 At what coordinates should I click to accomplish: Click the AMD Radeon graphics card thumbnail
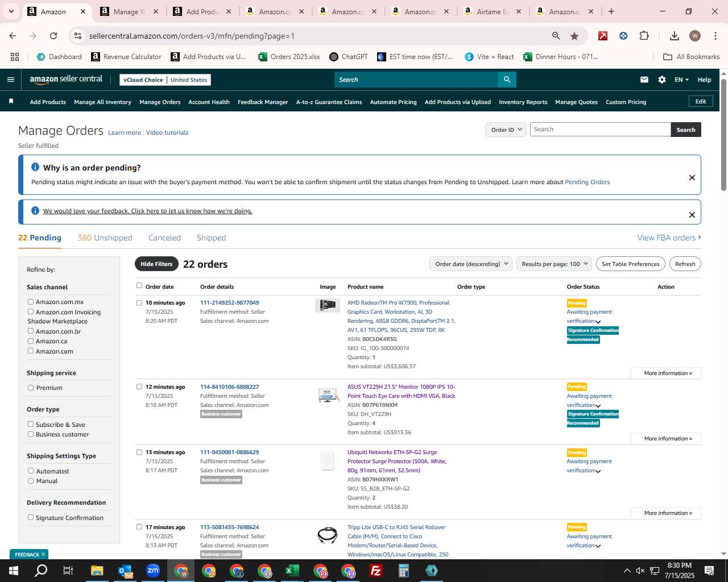click(x=328, y=305)
